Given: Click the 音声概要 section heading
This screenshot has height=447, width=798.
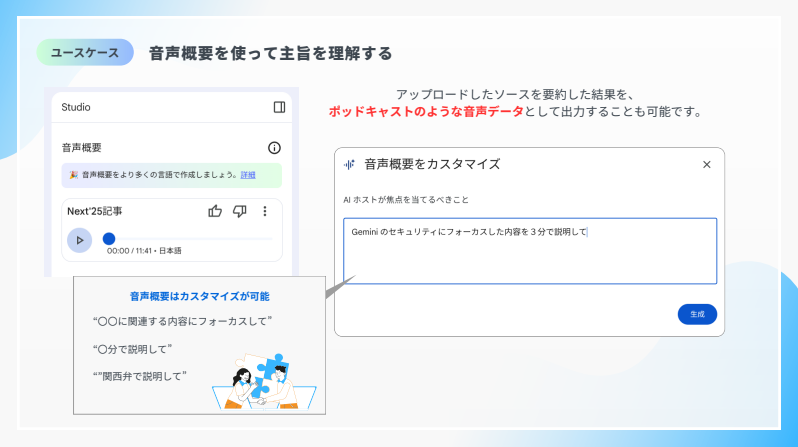Looking at the screenshot, I should 81,148.
